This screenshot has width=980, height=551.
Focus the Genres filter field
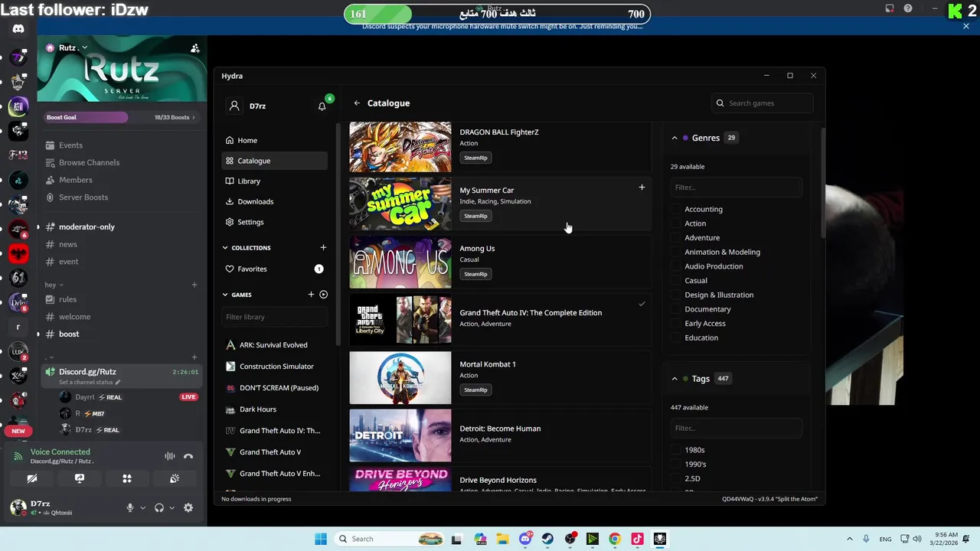click(x=736, y=187)
